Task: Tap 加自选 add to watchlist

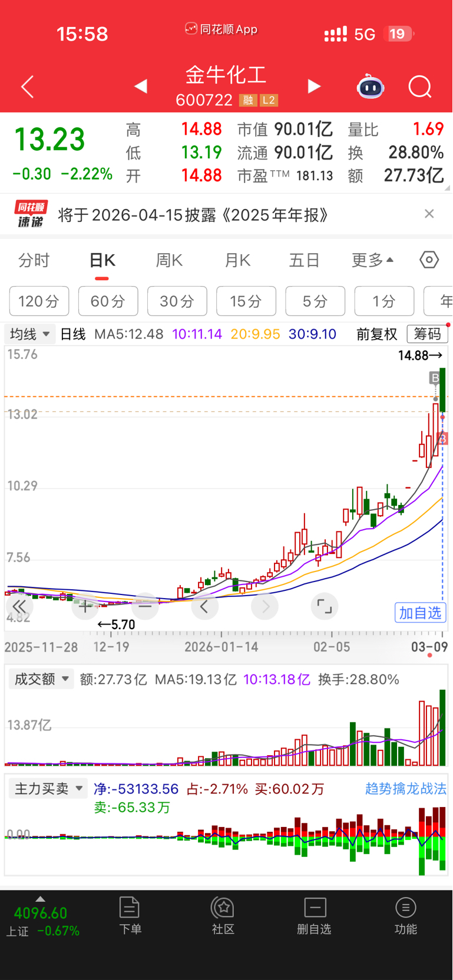Action: [x=421, y=613]
